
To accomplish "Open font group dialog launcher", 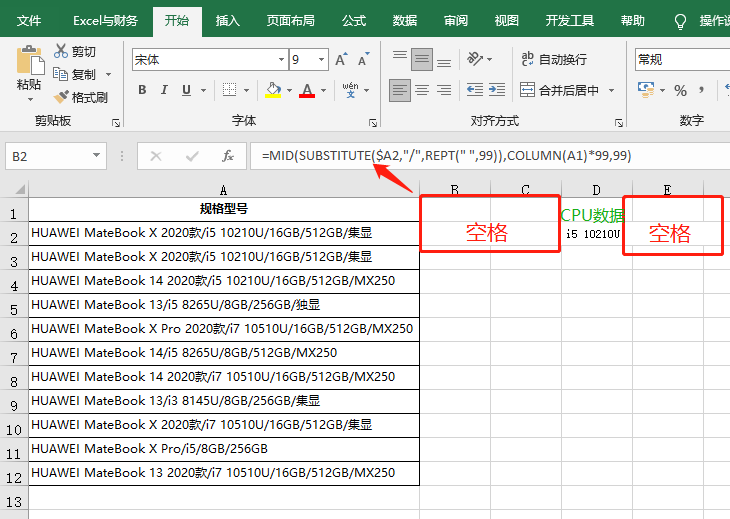I will pyautogui.click(x=373, y=123).
